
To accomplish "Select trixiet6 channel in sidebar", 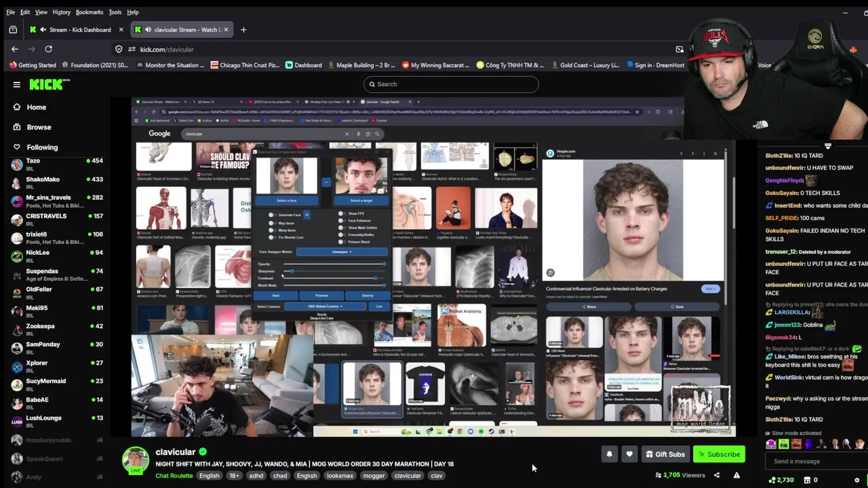I will tap(57, 238).
